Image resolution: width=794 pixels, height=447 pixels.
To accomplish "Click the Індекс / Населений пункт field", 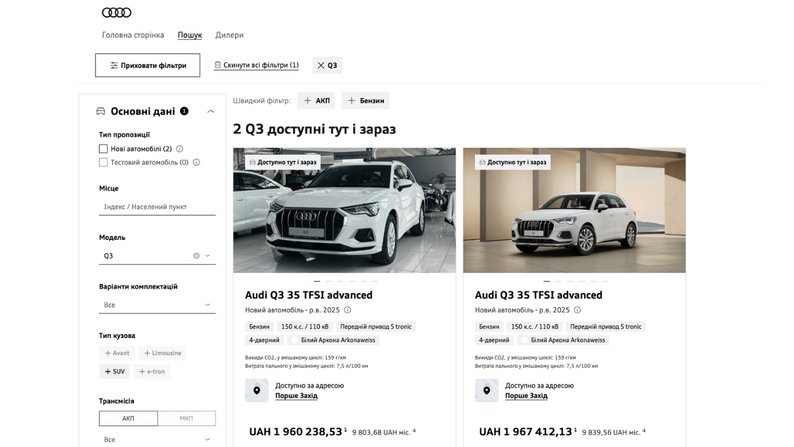I will pos(157,208).
